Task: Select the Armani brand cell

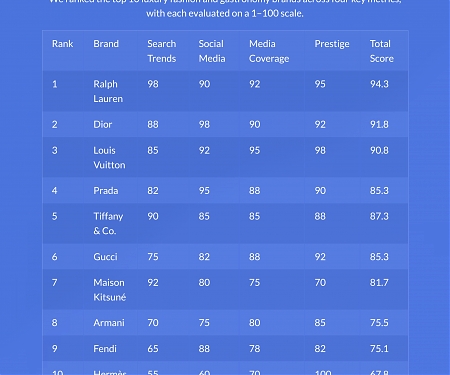Action: tap(109, 323)
